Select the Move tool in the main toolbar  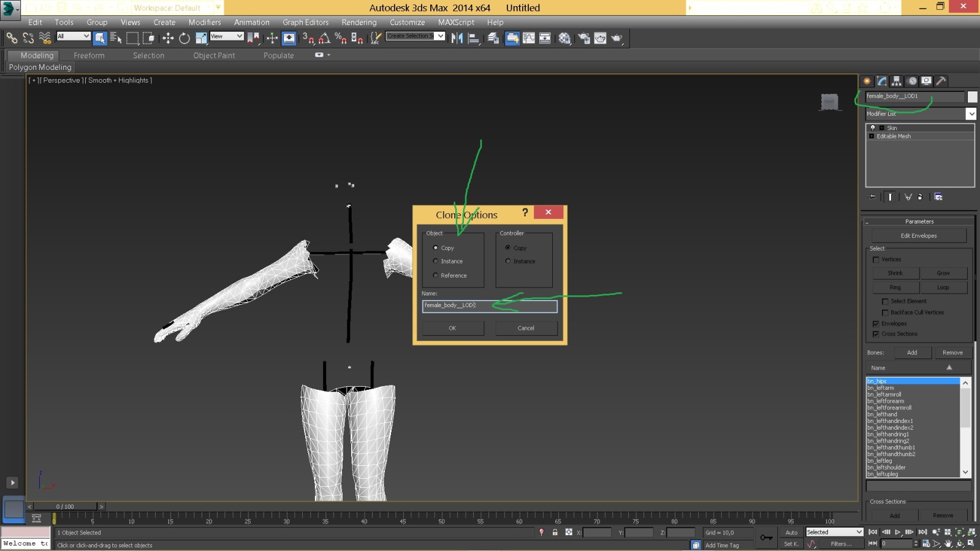coord(168,39)
